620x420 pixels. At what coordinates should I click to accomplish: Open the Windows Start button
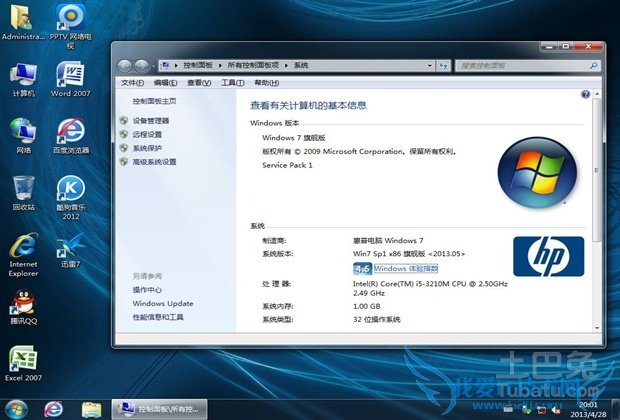click(x=16, y=409)
